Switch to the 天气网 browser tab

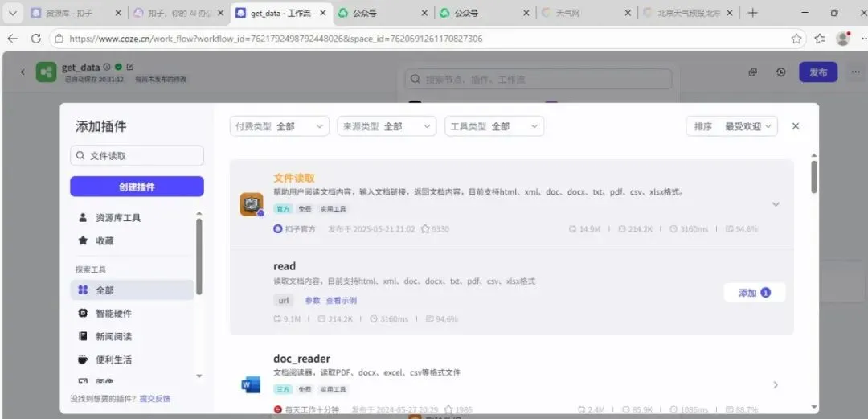587,13
